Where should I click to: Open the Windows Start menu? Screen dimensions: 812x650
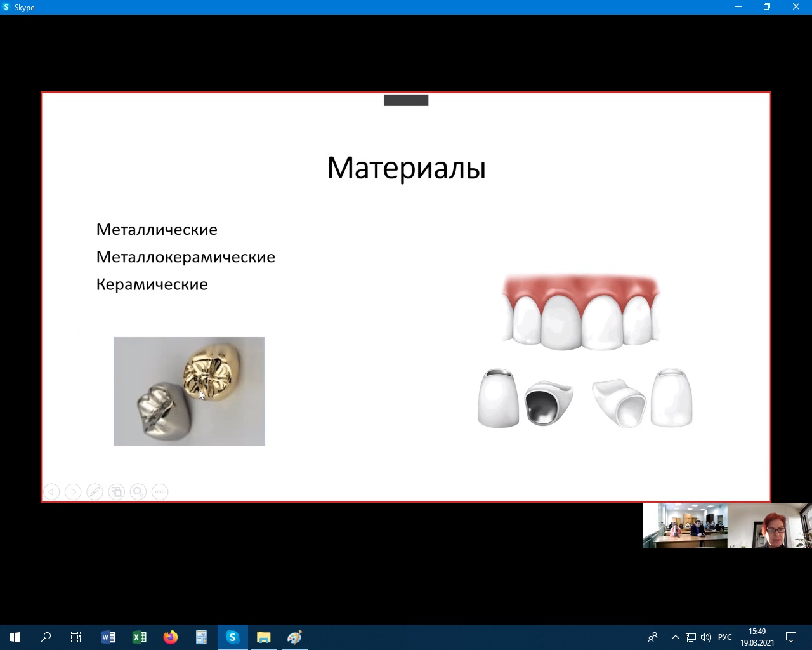(15, 637)
